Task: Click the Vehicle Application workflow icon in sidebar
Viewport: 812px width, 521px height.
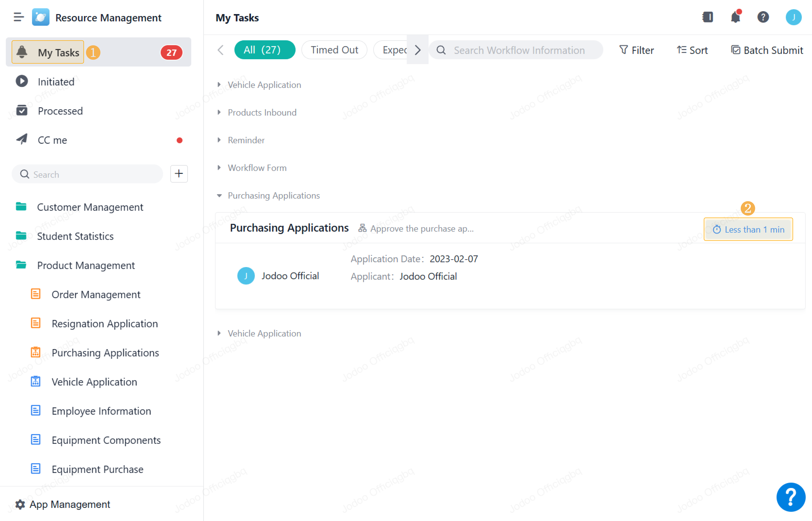Action: tap(36, 381)
